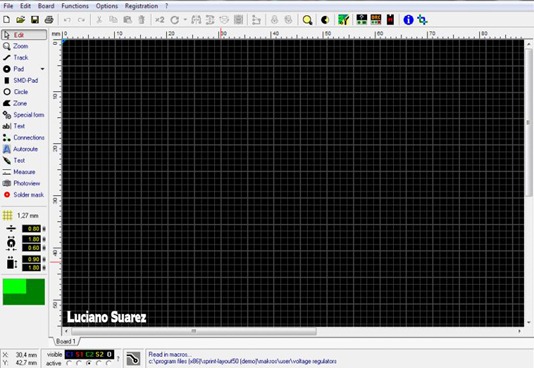The width and height of the screenshot is (534, 368).
Task: Click pad drill diameter value 0.60
Action: tap(31, 247)
